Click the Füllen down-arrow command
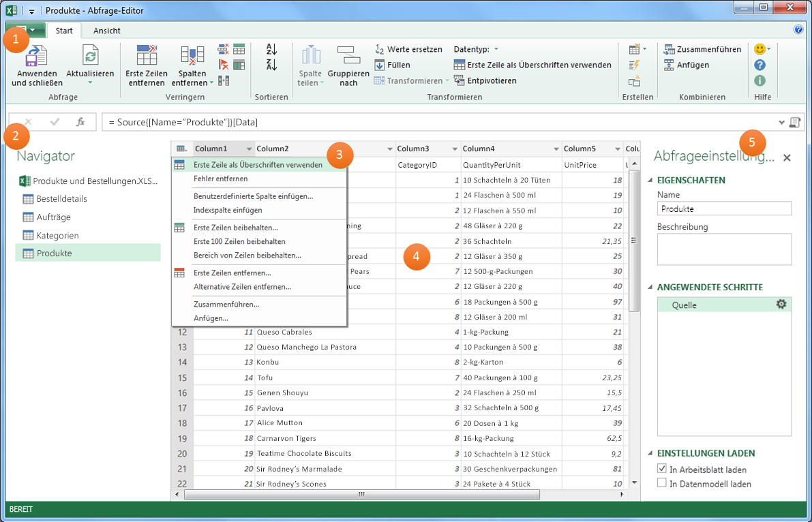 coord(392,65)
